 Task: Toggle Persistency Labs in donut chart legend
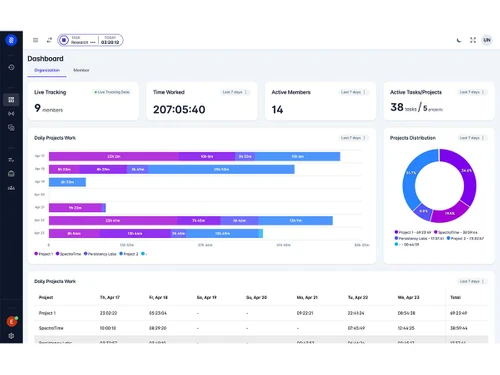click(x=419, y=238)
